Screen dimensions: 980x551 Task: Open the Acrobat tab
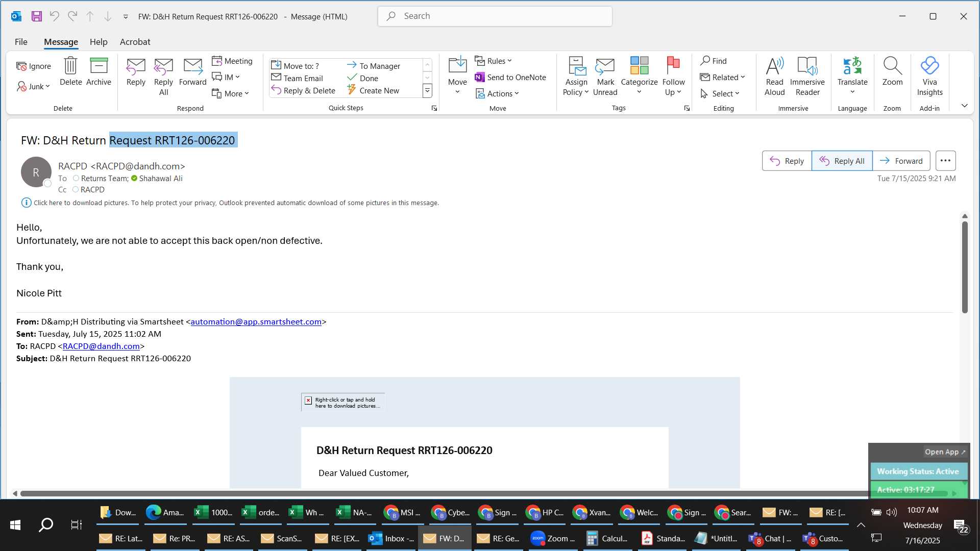pos(135,42)
